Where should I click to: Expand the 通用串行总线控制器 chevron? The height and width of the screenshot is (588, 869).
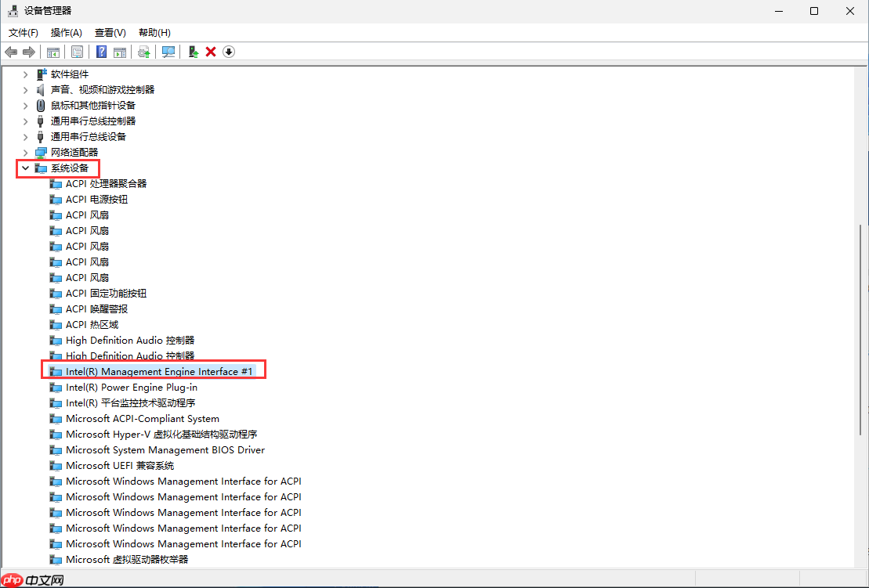[x=26, y=121]
